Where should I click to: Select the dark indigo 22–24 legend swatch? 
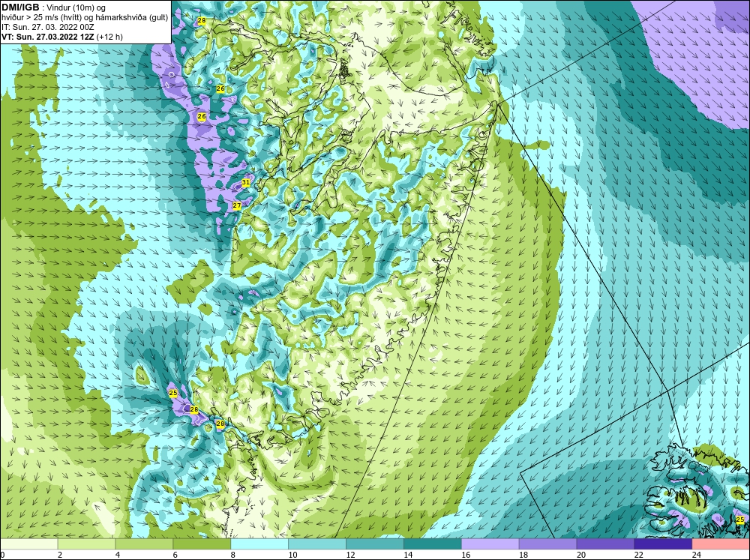click(663, 544)
